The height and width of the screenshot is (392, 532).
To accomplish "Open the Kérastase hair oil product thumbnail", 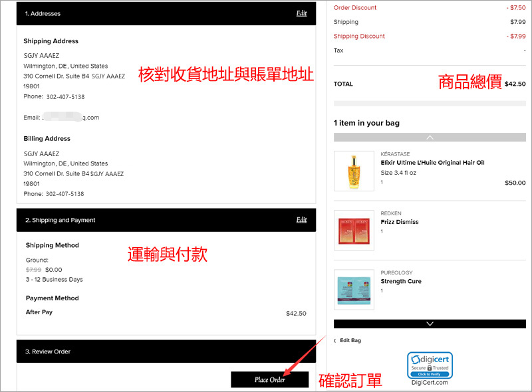I will point(354,171).
